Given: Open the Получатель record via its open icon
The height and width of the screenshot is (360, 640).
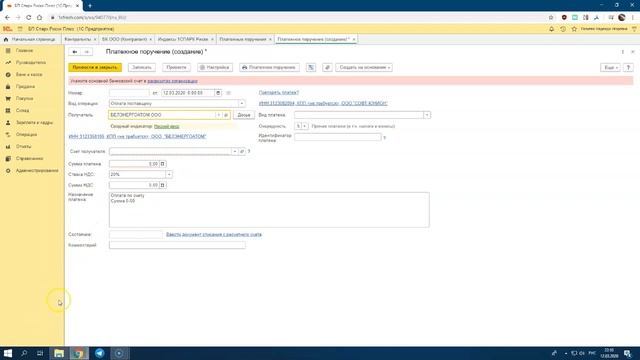Looking at the screenshot, I should 226,115.
